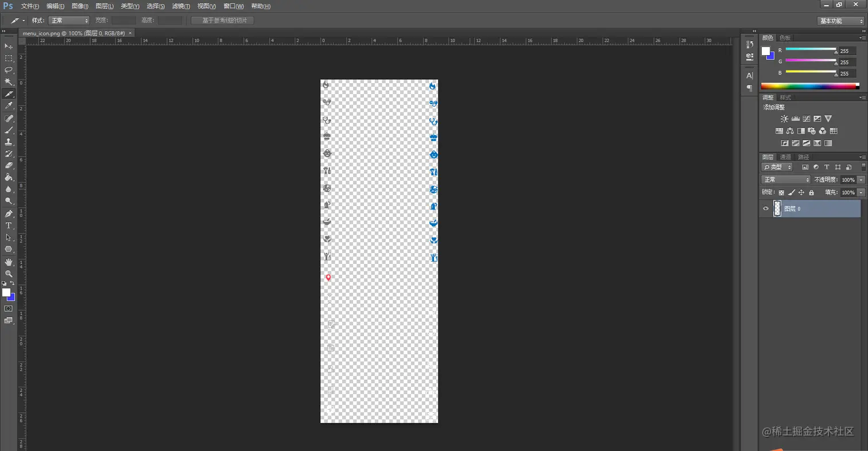The image size is (868, 451).
Task: Turn layer filtering on or off
Action: tap(863, 166)
